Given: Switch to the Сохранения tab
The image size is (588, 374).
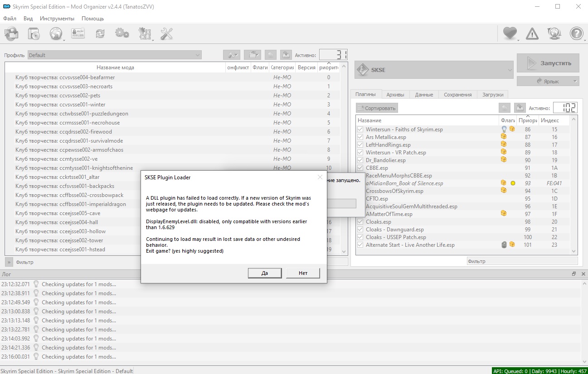Looking at the screenshot, I should 457,95.
